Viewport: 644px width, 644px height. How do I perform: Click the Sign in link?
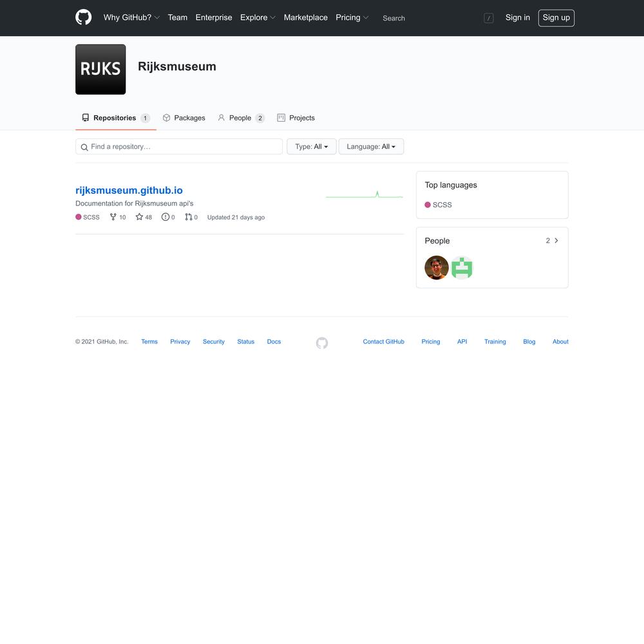point(518,17)
